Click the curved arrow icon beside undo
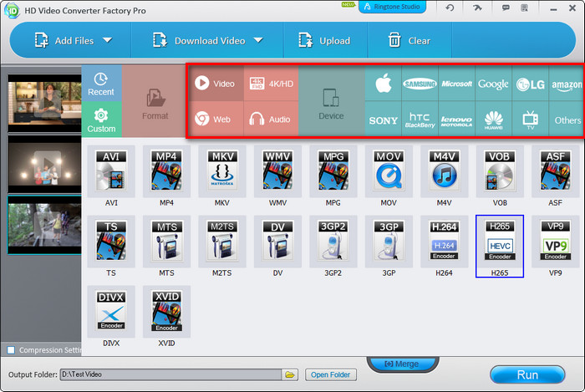The image size is (585, 392). point(477,8)
